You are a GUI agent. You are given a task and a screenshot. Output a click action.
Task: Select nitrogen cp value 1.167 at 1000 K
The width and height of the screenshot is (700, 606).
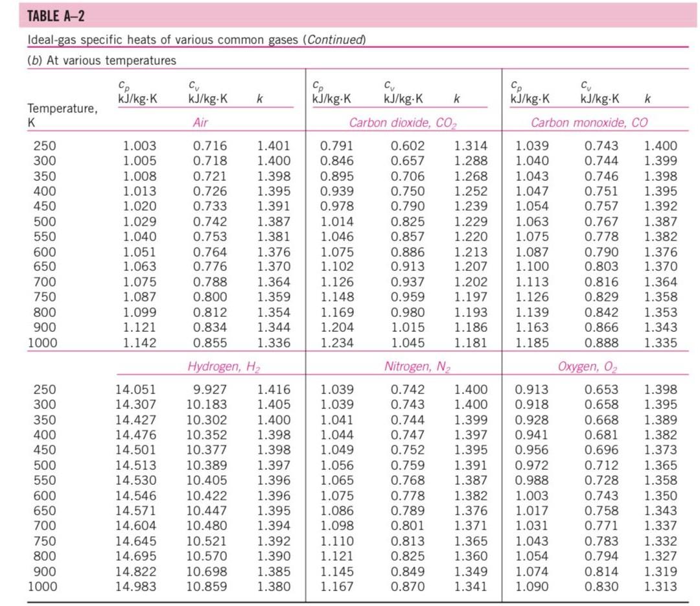click(337, 588)
